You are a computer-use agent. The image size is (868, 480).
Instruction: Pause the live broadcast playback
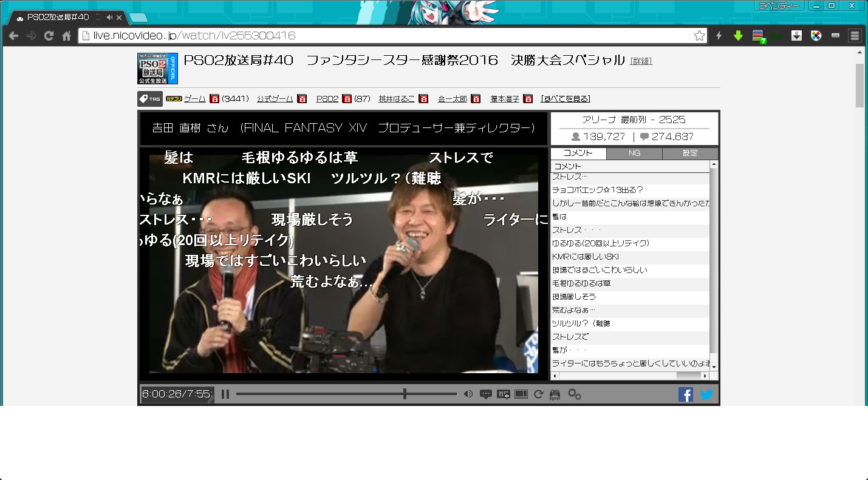[x=225, y=394]
